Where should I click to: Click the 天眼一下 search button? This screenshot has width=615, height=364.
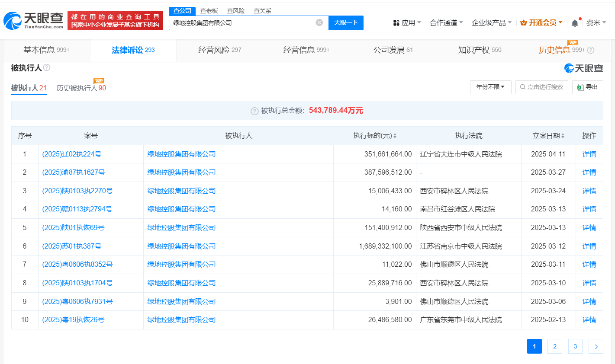[x=346, y=22]
